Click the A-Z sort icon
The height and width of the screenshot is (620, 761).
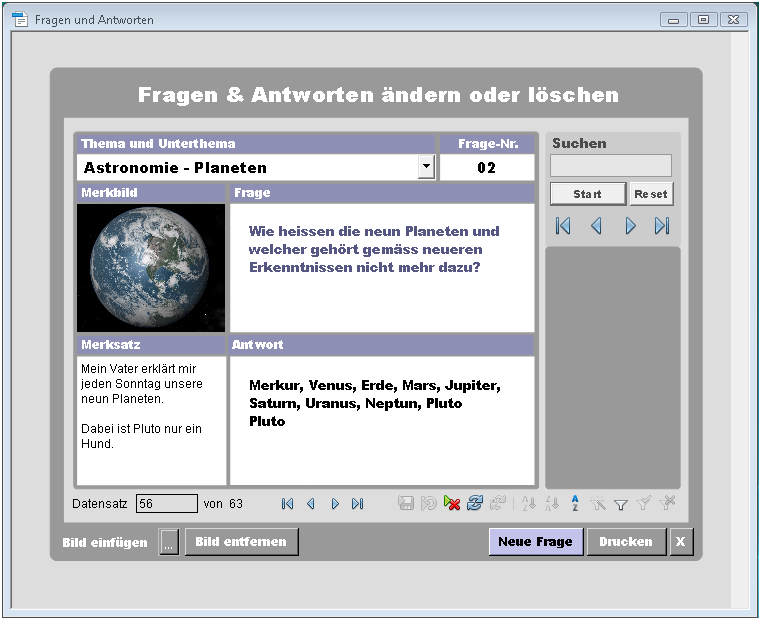(575, 504)
